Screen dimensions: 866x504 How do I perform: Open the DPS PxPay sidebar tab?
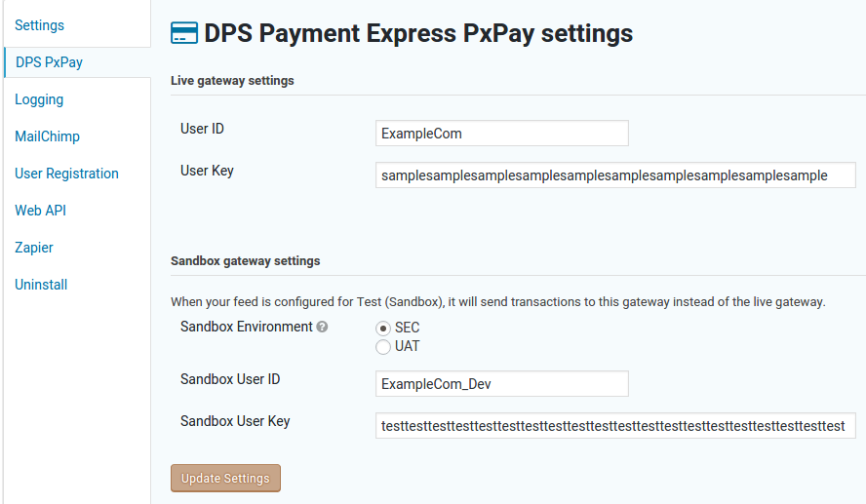coord(49,62)
